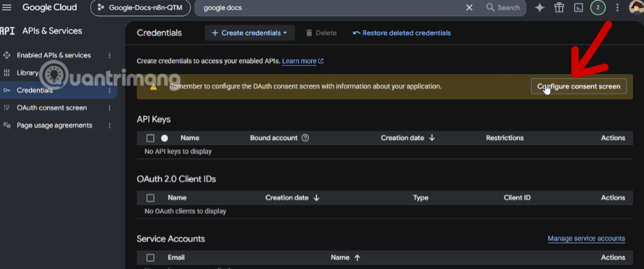Open options menu for Credentials sidebar item

click(109, 90)
